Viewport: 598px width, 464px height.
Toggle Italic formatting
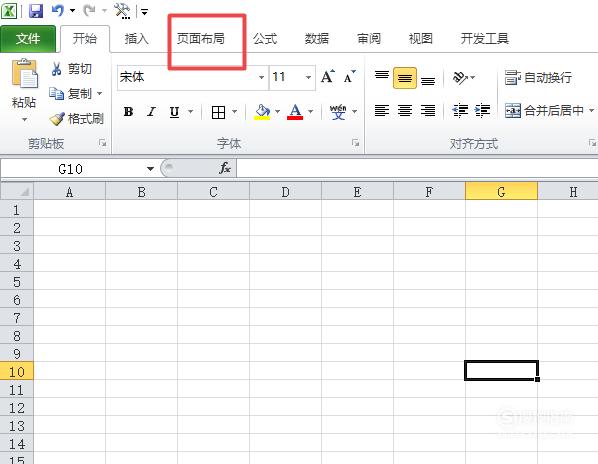coord(151,112)
